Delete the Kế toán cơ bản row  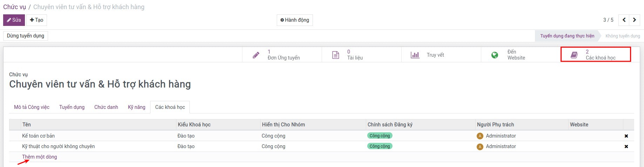[x=626, y=136]
